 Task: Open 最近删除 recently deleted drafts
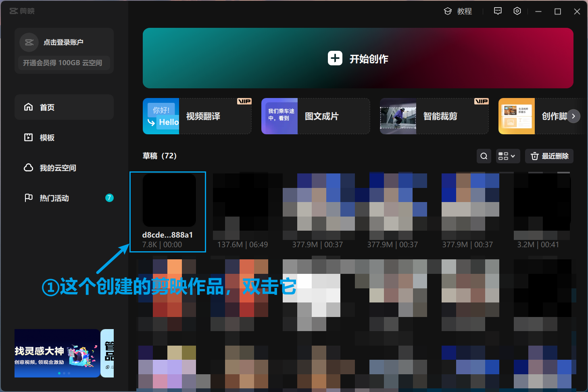tap(549, 156)
